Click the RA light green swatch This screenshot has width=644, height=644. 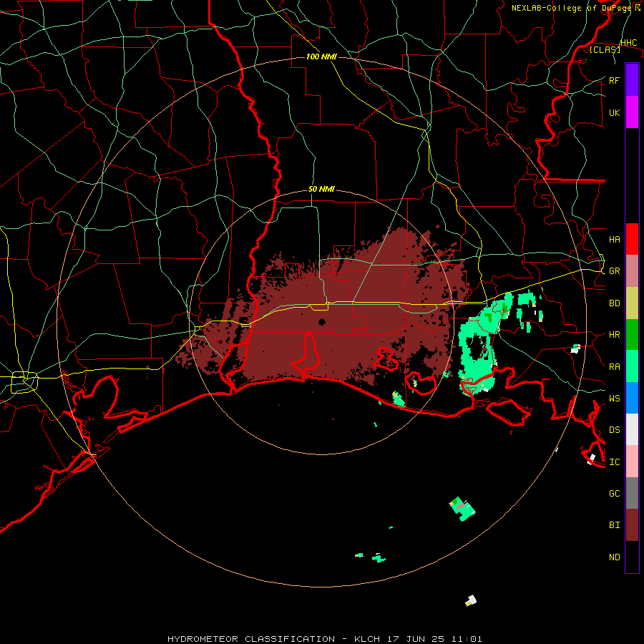tap(632, 366)
